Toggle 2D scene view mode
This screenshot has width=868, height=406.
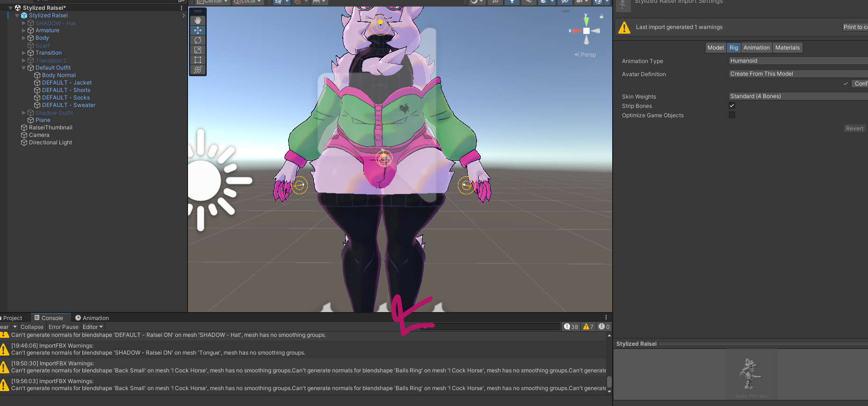click(495, 2)
